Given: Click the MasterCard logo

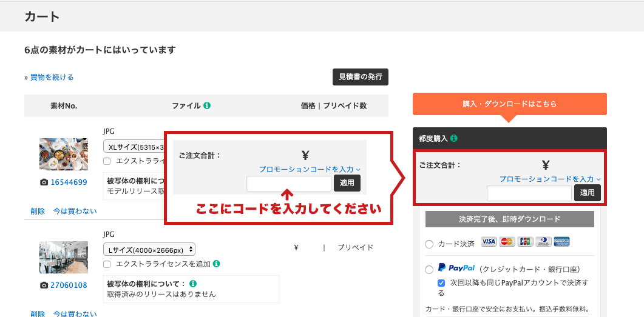Looking at the screenshot, I should pyautogui.click(x=507, y=242).
